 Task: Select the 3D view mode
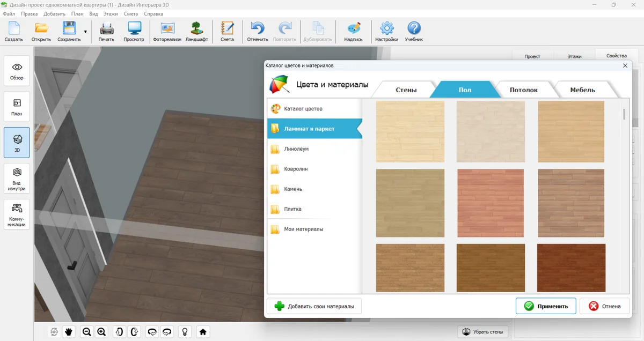17,143
